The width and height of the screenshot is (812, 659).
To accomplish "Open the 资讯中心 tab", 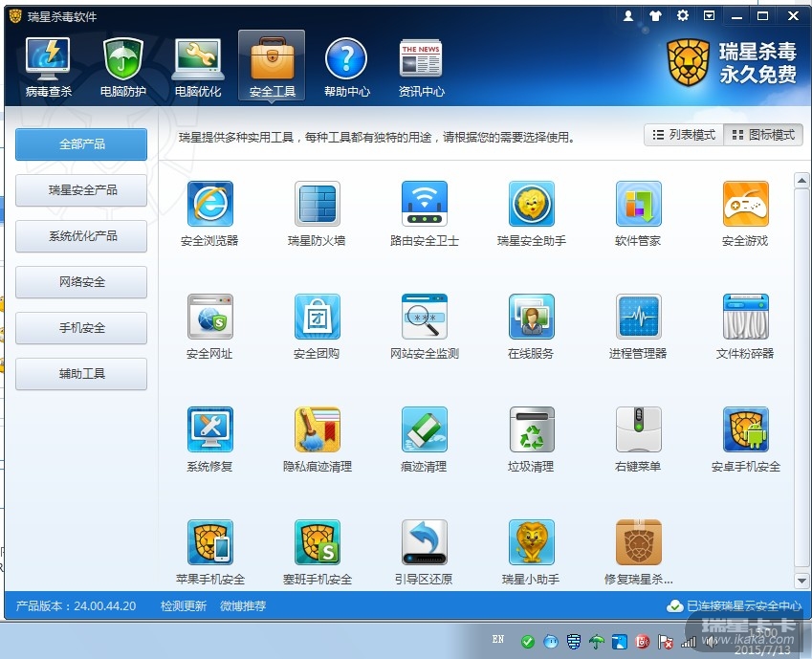I will pyautogui.click(x=421, y=66).
